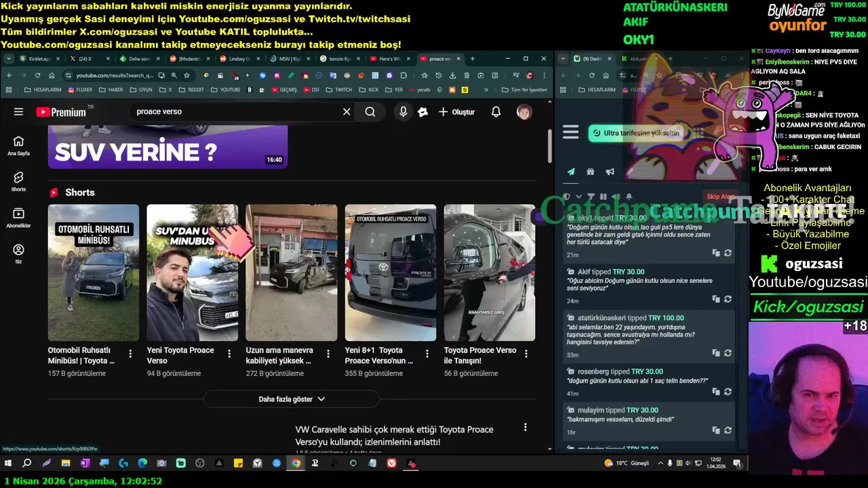This screenshot has height=488, width=868.
Task: Open the TWITCH bookmarks folder
Action: click(x=339, y=89)
